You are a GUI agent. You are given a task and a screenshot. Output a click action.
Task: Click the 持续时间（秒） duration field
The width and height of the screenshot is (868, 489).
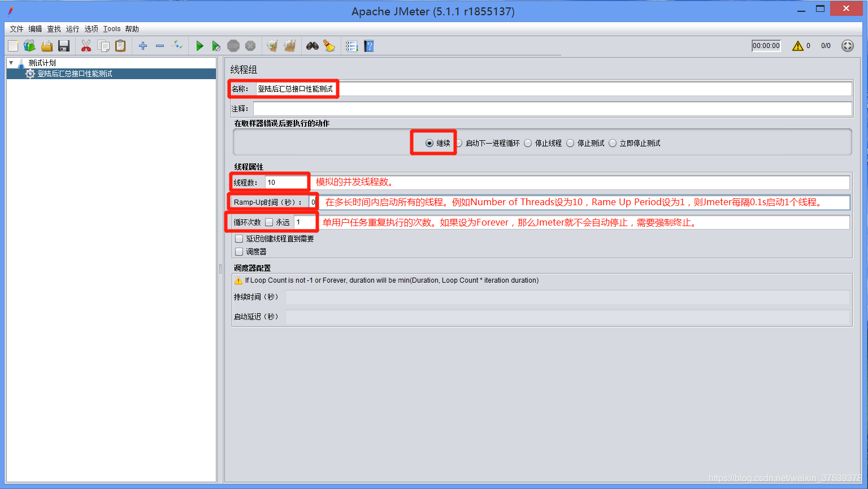pyautogui.click(x=567, y=297)
